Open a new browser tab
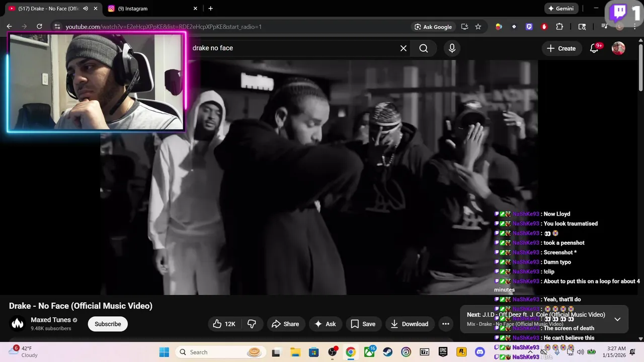 tap(210, 9)
